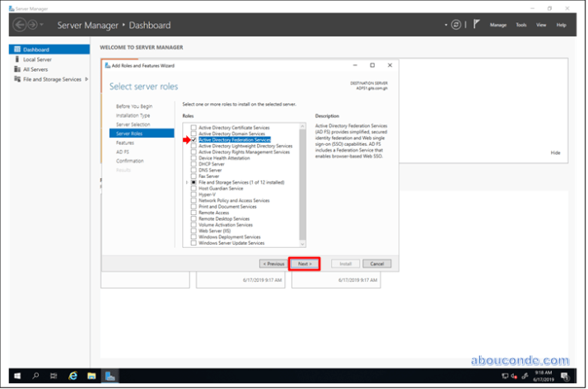Expand File and Storage Services role
588x389 pixels.
[x=187, y=182]
